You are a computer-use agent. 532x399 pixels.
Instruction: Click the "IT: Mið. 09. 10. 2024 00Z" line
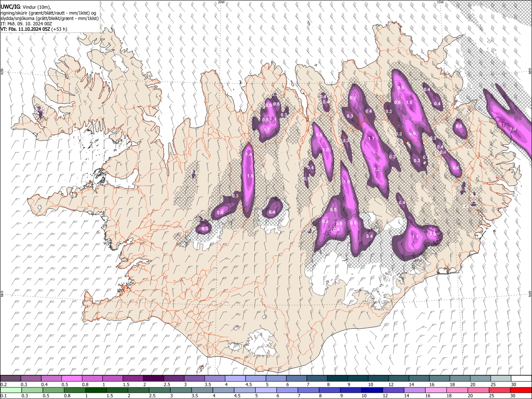26,24
